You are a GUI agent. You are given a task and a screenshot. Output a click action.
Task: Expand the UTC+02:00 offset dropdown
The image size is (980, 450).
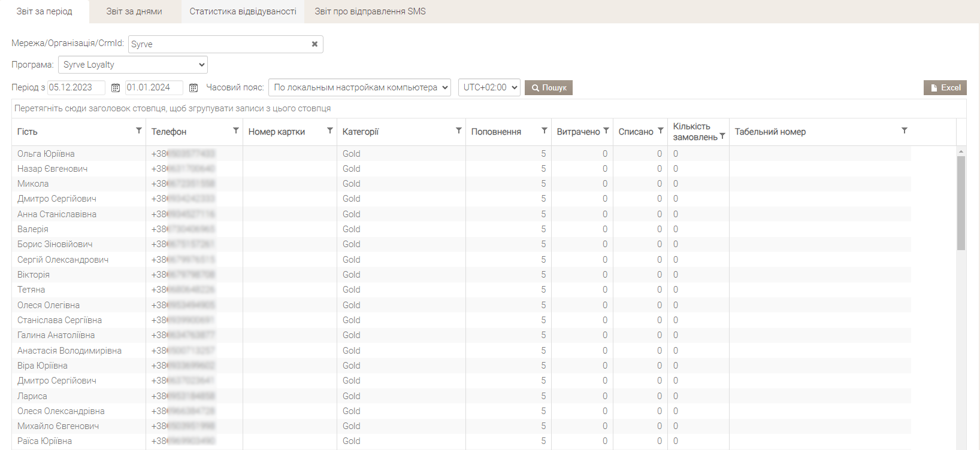(x=489, y=87)
